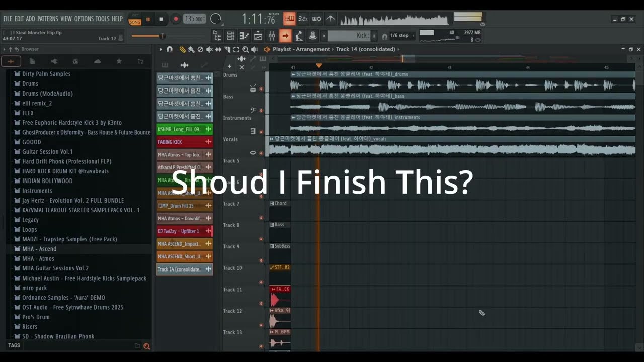Screen dimensions: 644x362
Task: Open the mixer icon in toolbar
Action: point(271,36)
